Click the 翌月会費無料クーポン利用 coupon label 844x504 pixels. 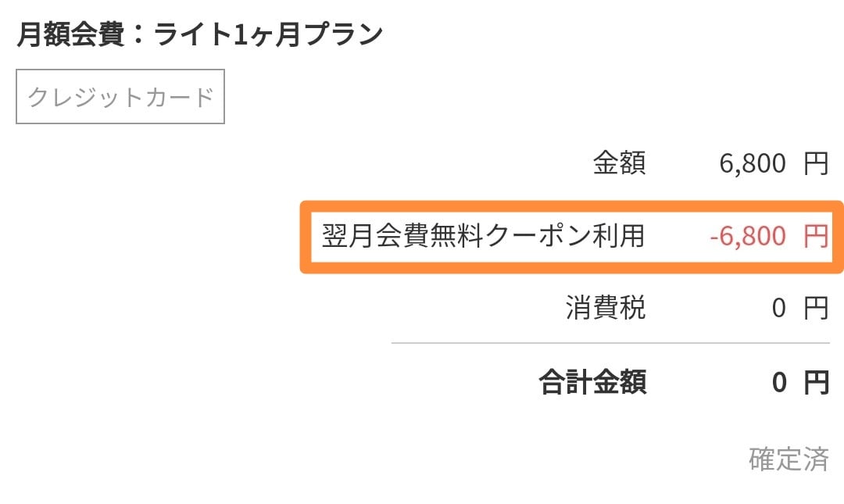coord(483,235)
